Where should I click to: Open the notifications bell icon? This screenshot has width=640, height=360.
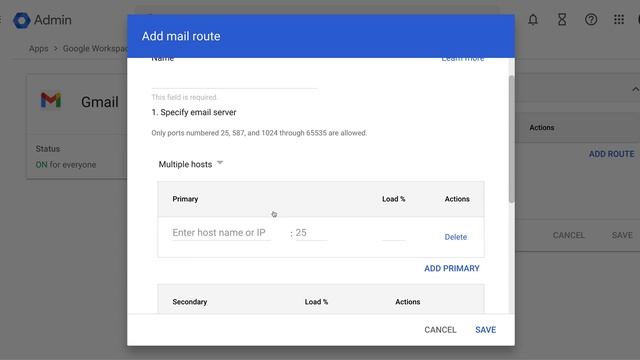(x=533, y=20)
